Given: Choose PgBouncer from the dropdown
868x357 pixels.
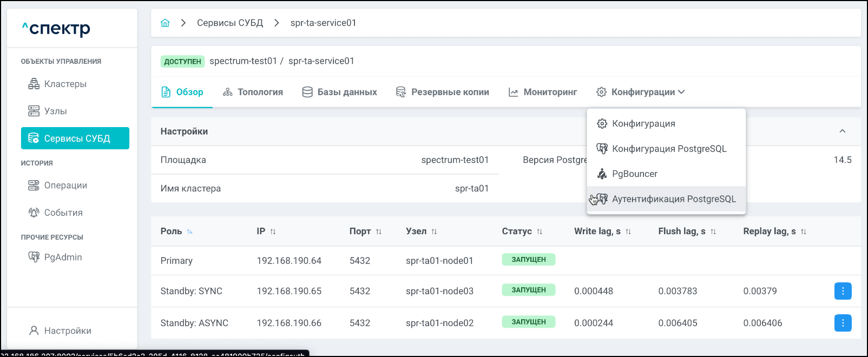Looking at the screenshot, I should (x=634, y=174).
